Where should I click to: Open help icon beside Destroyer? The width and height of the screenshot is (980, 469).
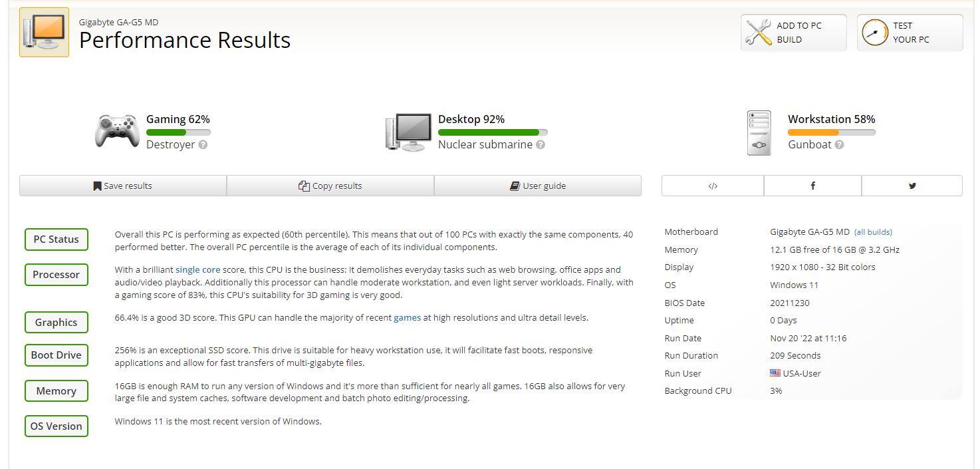203,145
